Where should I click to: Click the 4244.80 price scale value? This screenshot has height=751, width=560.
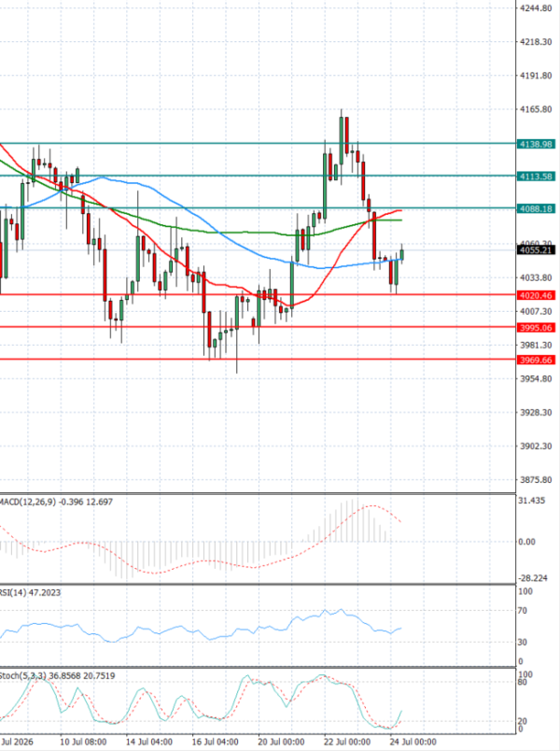(x=536, y=8)
